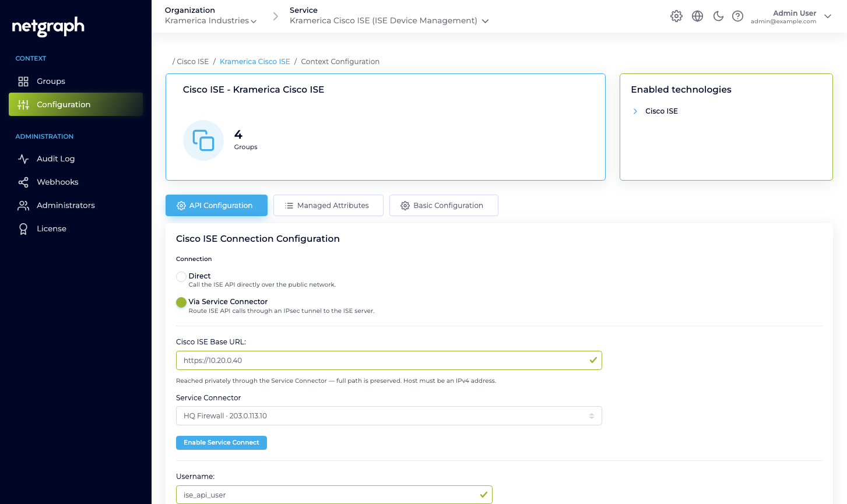Screen dimensions: 847x504
Task: Click the Cisco ISE breadcrumb
Action: point(193,61)
